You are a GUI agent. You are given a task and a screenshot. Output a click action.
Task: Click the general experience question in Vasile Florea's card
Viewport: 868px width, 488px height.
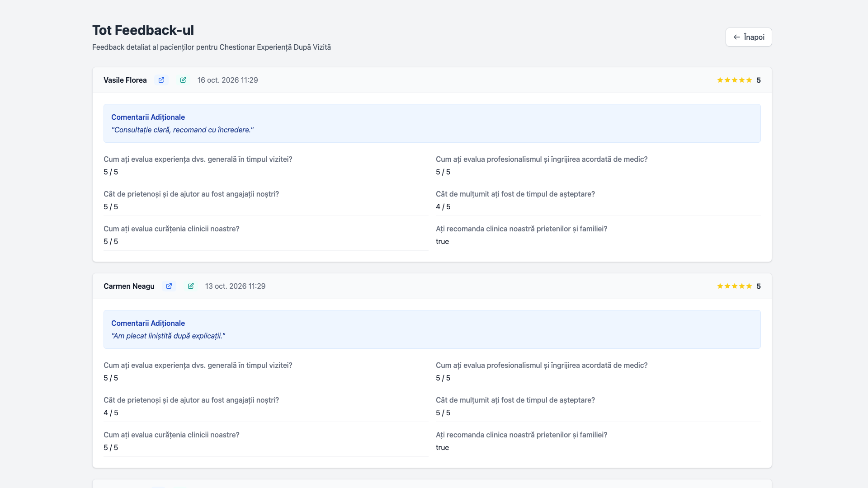tap(198, 159)
